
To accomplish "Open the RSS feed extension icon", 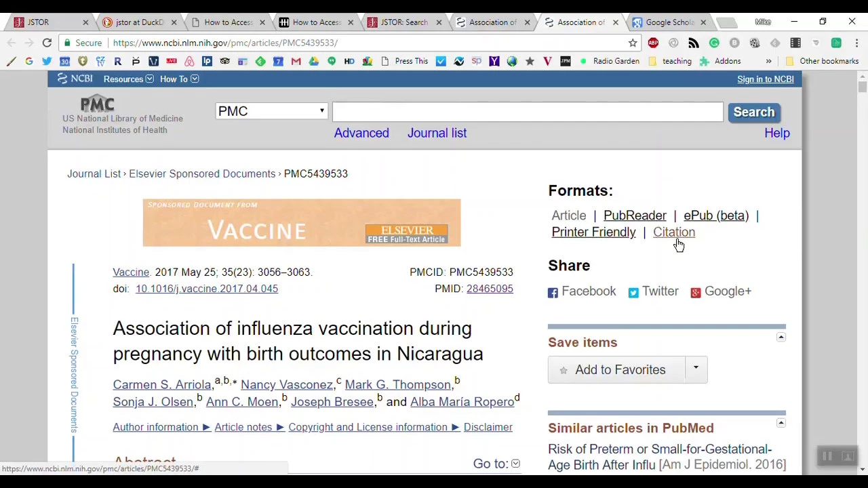I will click(x=694, y=43).
